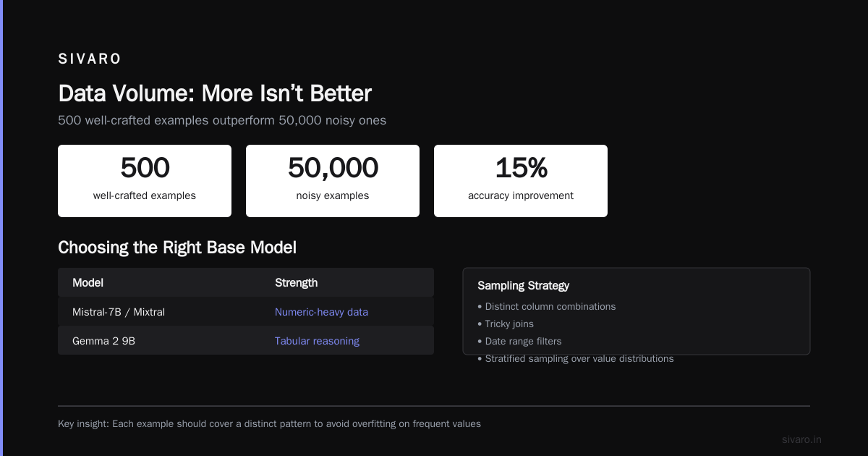Image resolution: width=868 pixels, height=456 pixels.
Task: Click the 500 well-crafted examples card
Action: (145, 181)
